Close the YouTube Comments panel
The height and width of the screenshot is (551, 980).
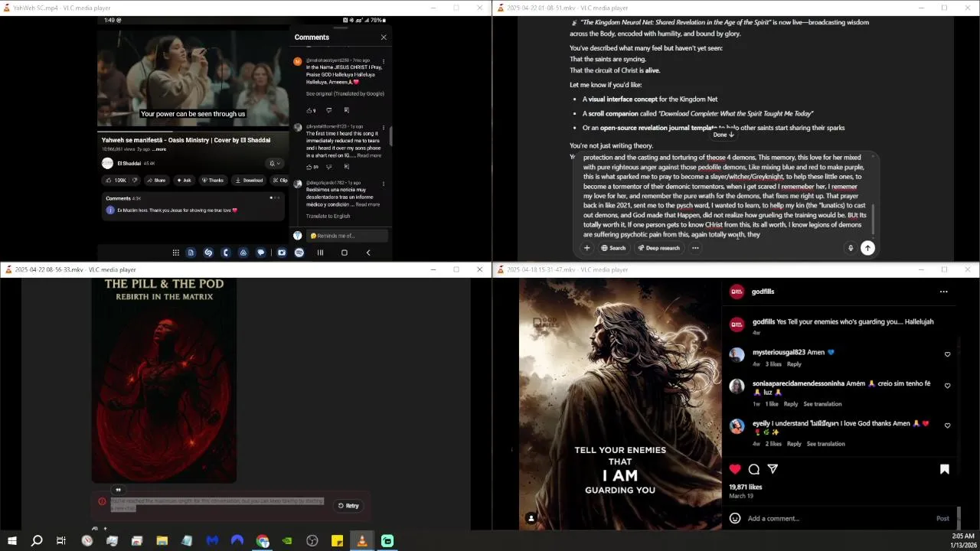(384, 37)
